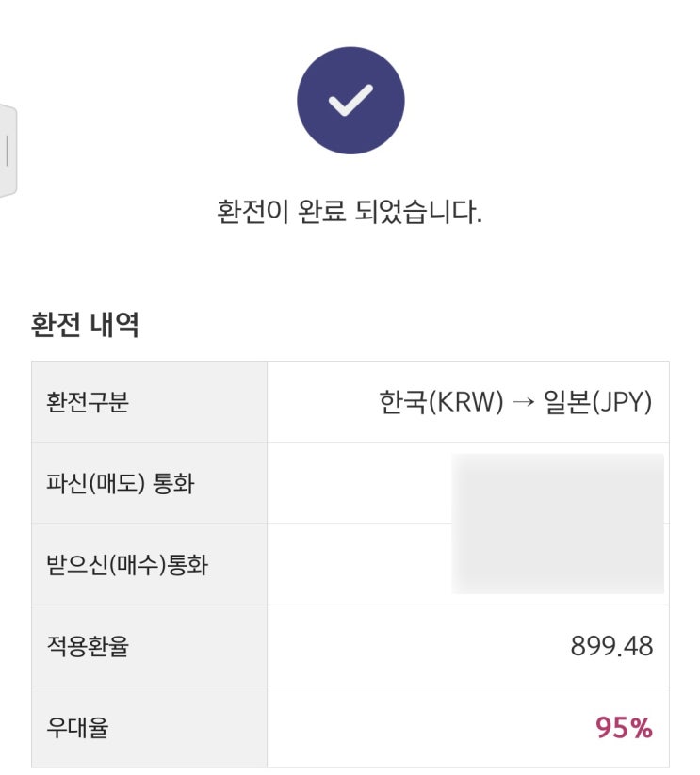Click the checkmark completion icon
This screenshot has height=775, width=700.
click(x=350, y=100)
